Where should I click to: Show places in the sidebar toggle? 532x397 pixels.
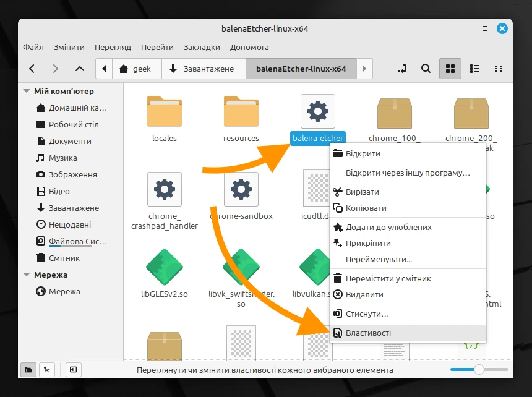tap(28, 370)
